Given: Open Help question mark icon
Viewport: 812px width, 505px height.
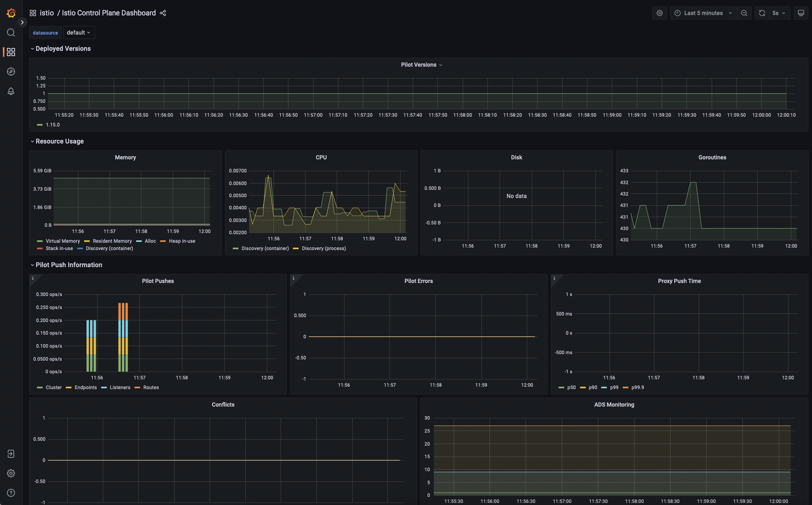Looking at the screenshot, I should (11, 493).
